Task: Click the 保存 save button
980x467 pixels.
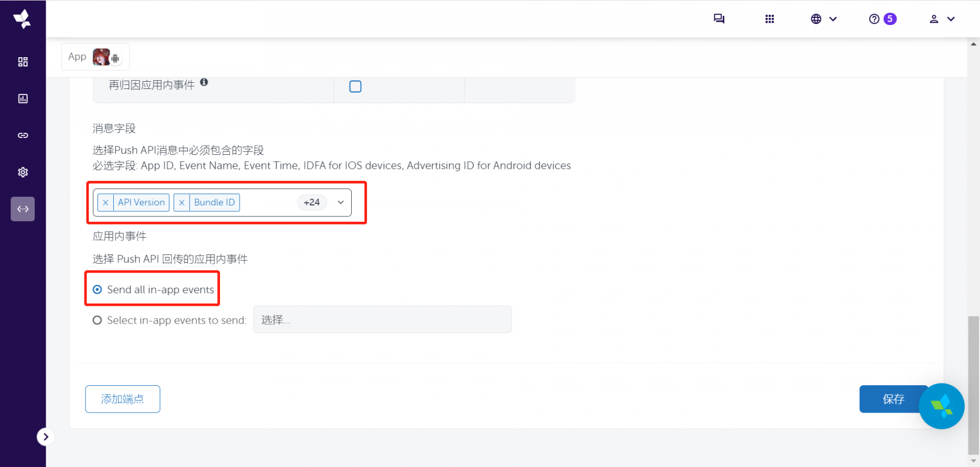Action: [x=893, y=399]
